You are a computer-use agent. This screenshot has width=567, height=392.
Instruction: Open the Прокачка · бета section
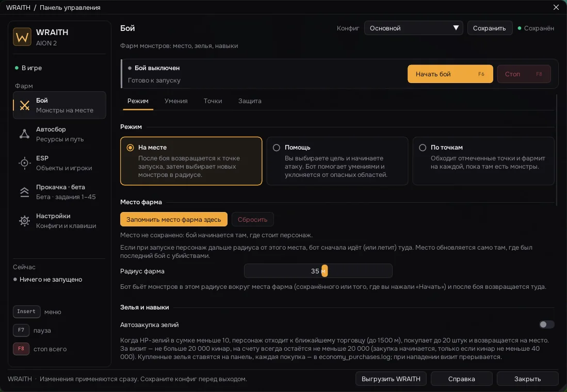pyautogui.click(x=60, y=192)
